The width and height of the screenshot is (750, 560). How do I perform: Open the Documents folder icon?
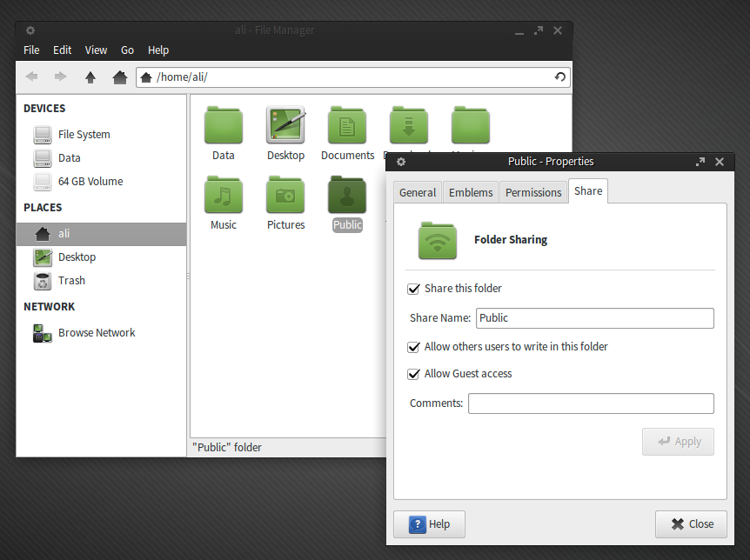(x=347, y=126)
